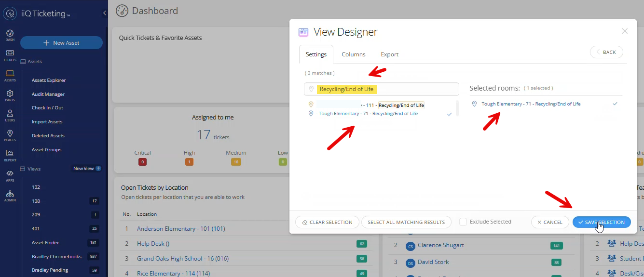Open Admin sidebar icon
The width and height of the screenshot is (644, 277).
pyautogui.click(x=10, y=196)
